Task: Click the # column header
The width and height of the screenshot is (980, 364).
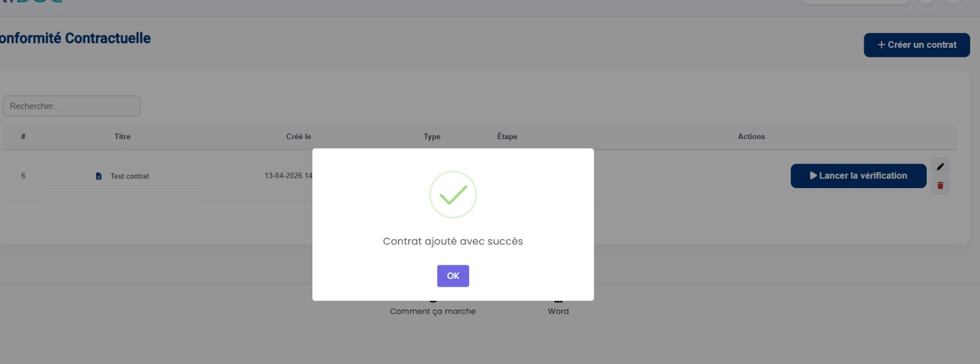Action: pos(23,137)
